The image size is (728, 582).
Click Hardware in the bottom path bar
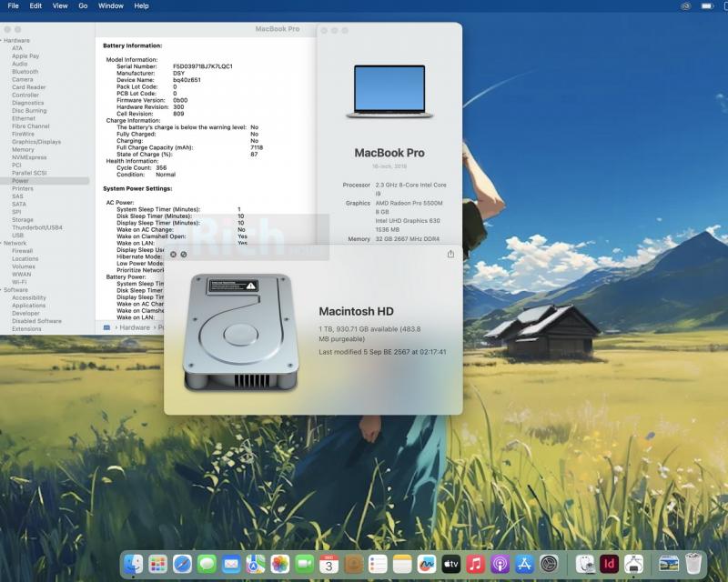click(x=135, y=327)
